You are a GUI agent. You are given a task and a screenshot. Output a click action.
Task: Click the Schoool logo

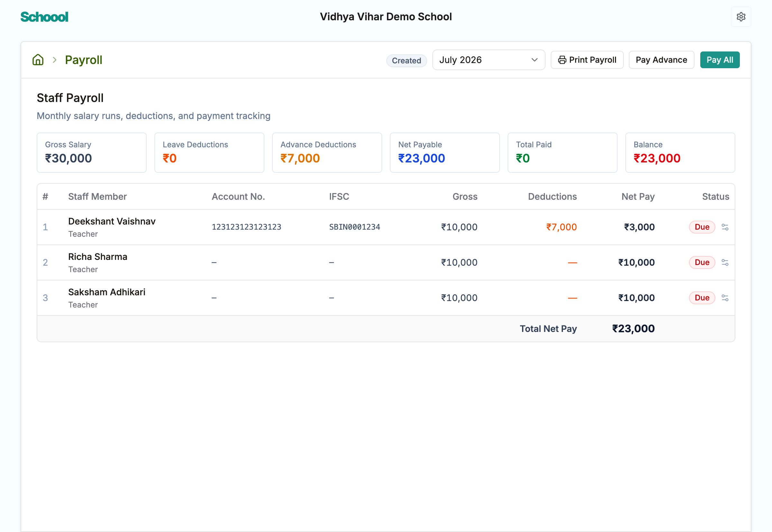[x=44, y=17]
